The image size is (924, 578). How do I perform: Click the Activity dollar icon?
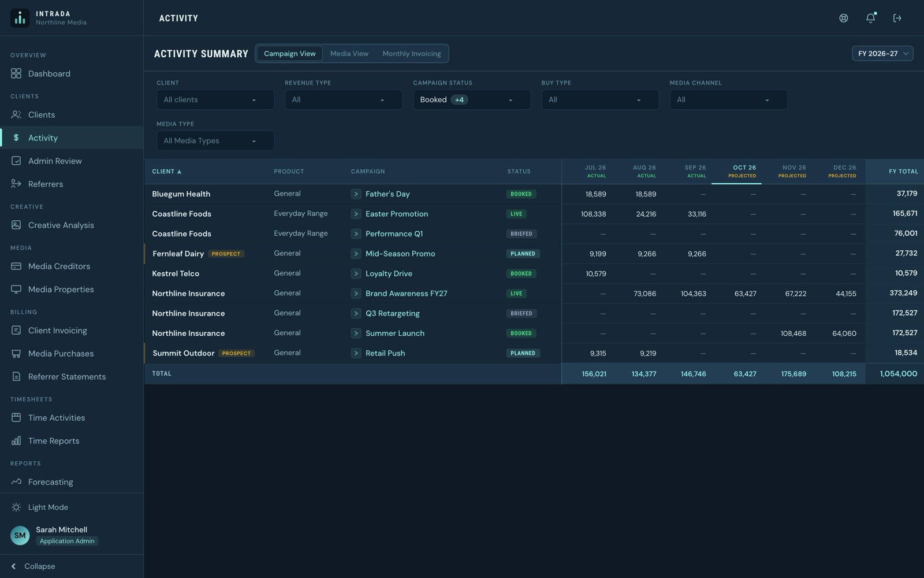click(16, 138)
